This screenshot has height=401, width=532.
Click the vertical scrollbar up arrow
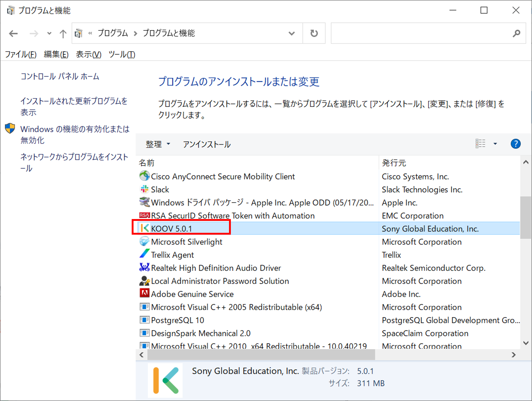[526, 162]
